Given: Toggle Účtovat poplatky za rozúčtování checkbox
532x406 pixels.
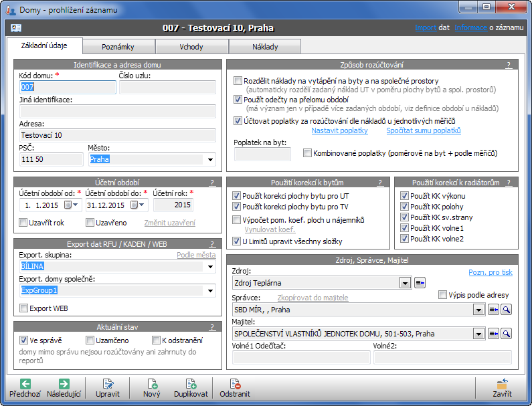Looking at the screenshot, I should (x=238, y=121).
